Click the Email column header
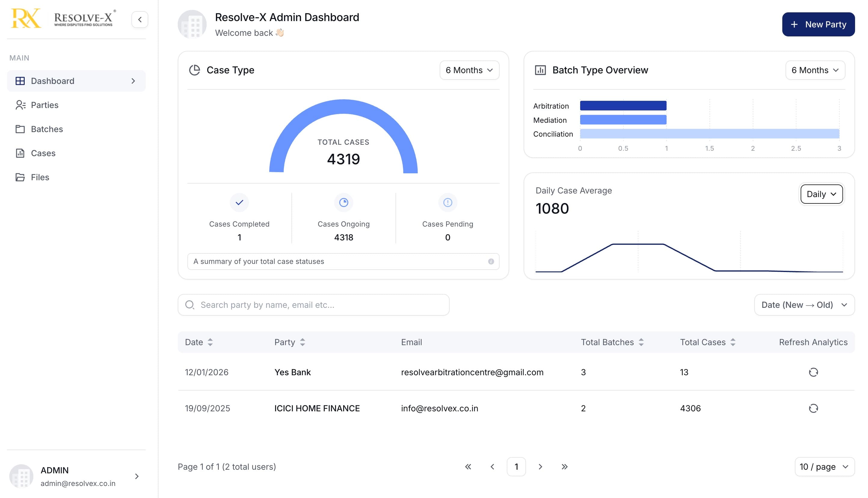The image size is (868, 498). tap(411, 342)
